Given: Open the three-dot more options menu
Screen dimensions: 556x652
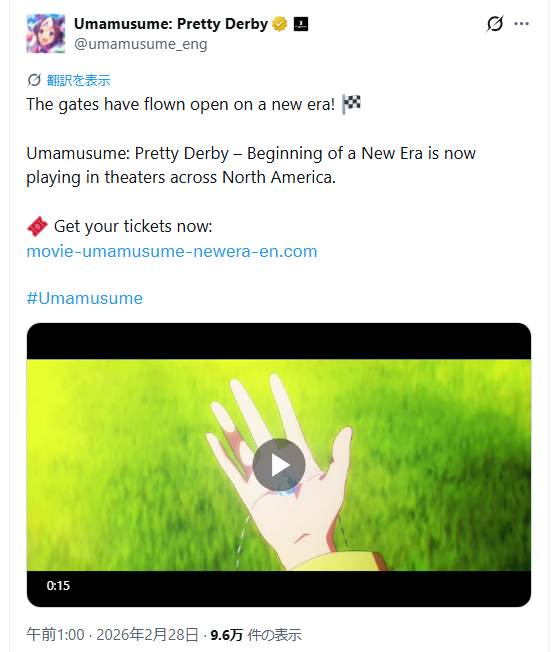Looking at the screenshot, I should 521,24.
